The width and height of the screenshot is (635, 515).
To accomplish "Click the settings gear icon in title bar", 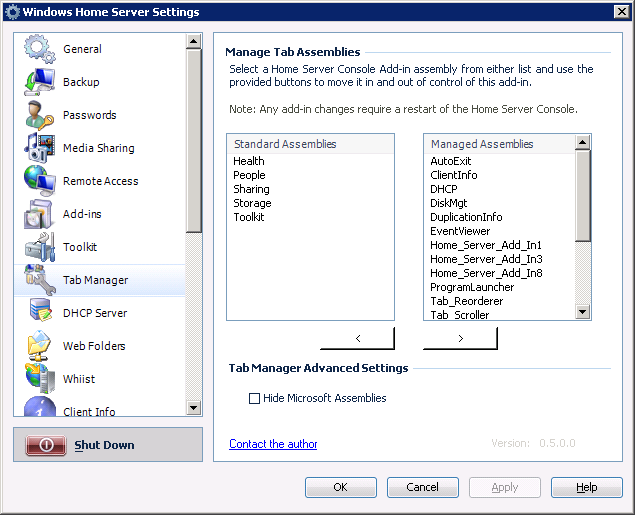I will [12, 12].
